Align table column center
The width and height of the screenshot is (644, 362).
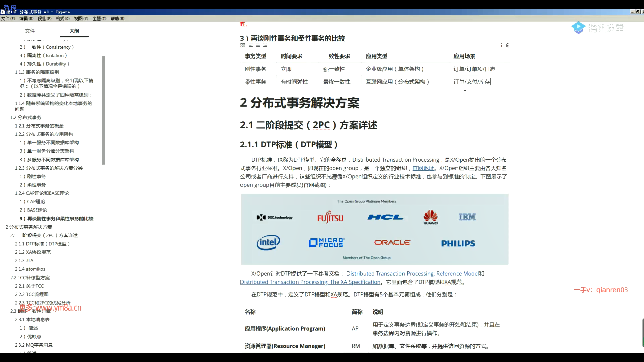tap(258, 45)
